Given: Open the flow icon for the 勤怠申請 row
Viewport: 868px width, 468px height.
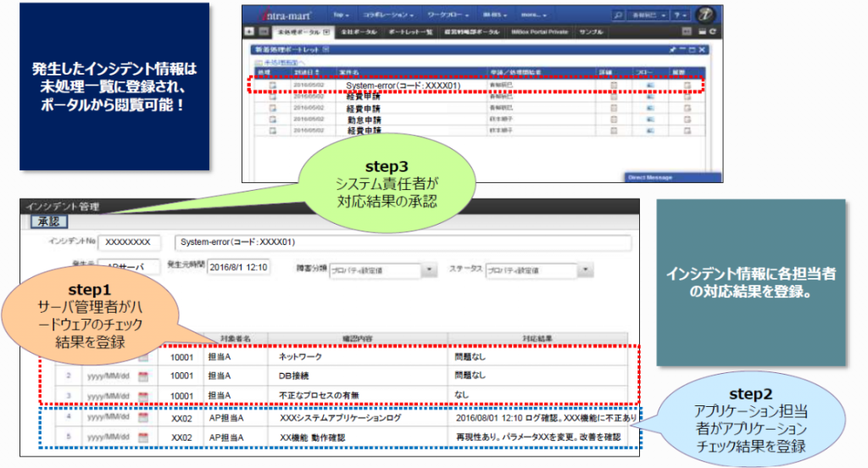Looking at the screenshot, I should pyautogui.click(x=650, y=119).
